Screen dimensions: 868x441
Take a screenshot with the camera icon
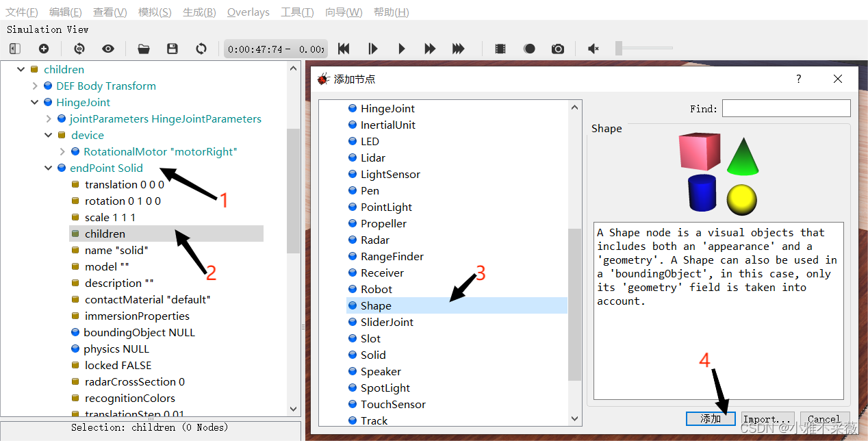point(558,49)
